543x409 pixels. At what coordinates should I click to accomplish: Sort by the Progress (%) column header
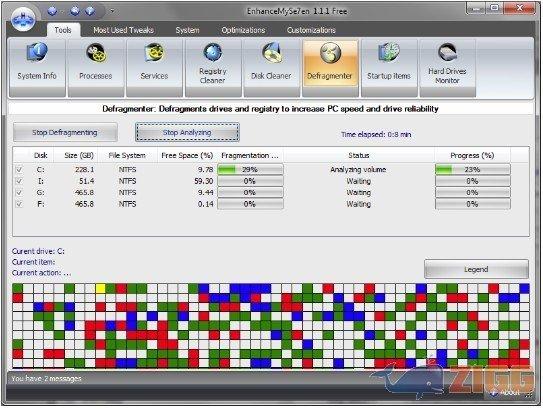tap(472, 155)
